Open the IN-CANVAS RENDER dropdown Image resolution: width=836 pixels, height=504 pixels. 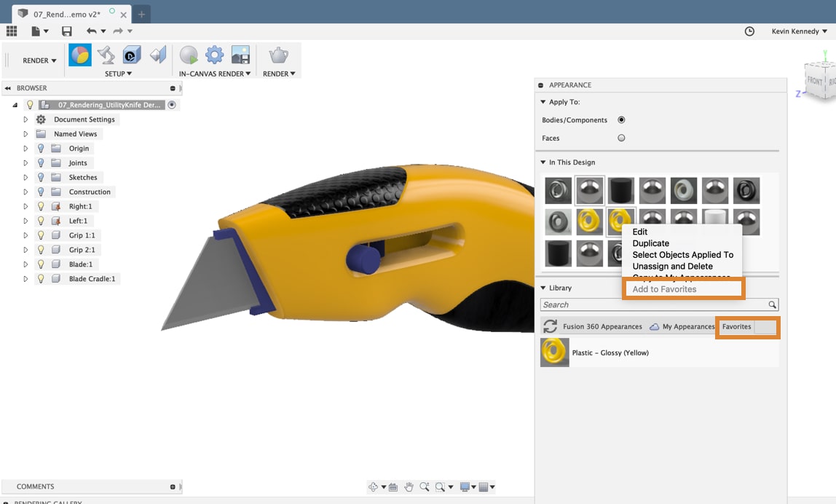214,74
